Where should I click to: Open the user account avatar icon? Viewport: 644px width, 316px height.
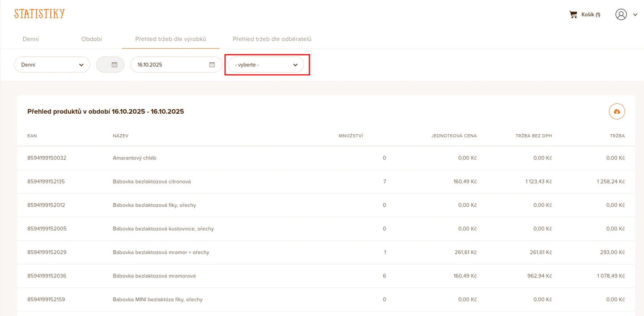coord(621,15)
